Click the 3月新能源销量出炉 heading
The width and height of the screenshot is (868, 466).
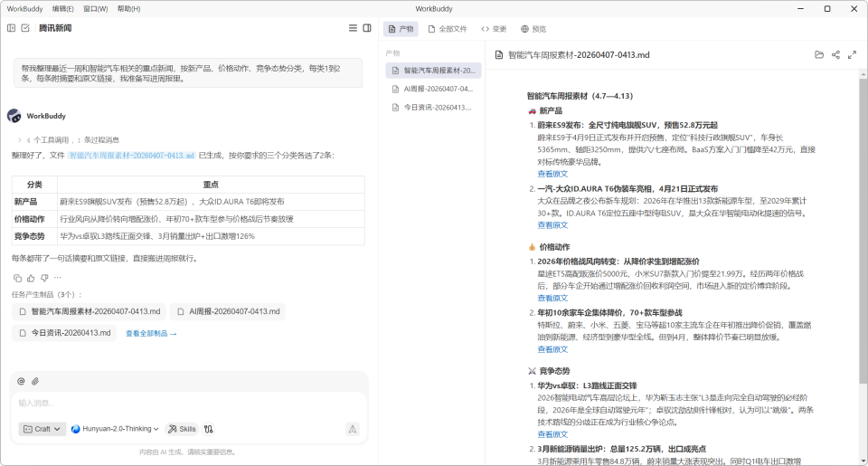[622, 449]
